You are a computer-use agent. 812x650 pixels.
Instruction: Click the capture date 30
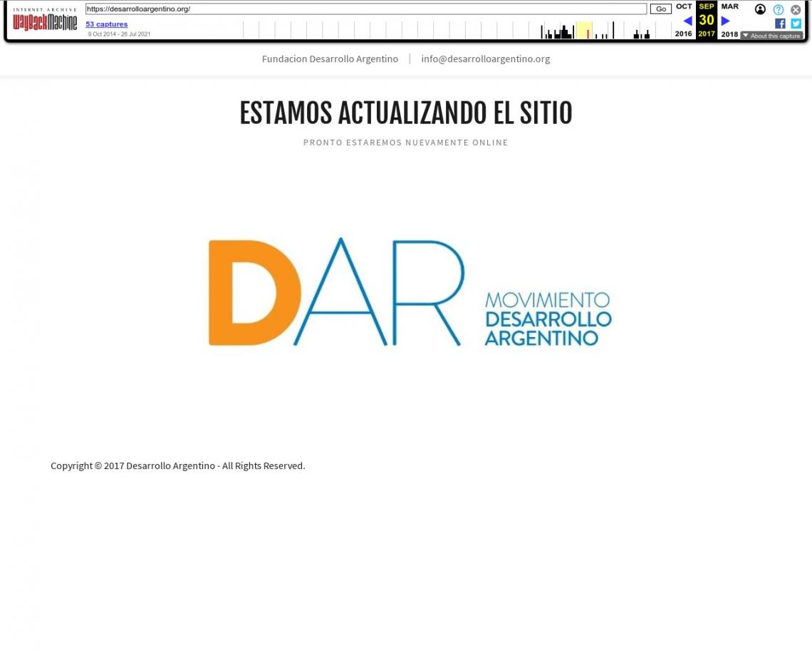[x=707, y=20]
